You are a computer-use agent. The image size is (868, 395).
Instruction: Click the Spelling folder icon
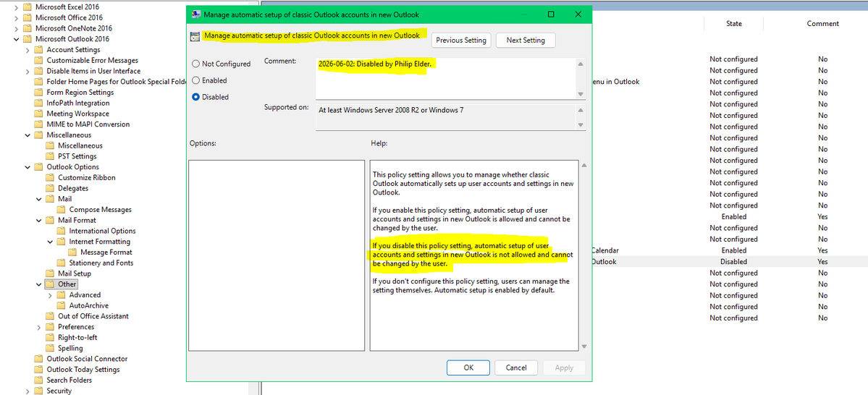pos(50,348)
